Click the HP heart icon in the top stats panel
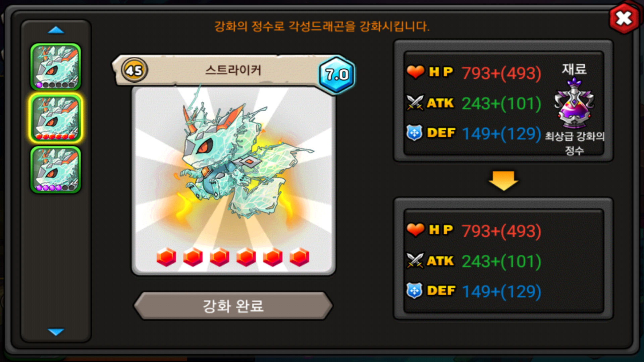This screenshot has height=362, width=644. pos(415,72)
